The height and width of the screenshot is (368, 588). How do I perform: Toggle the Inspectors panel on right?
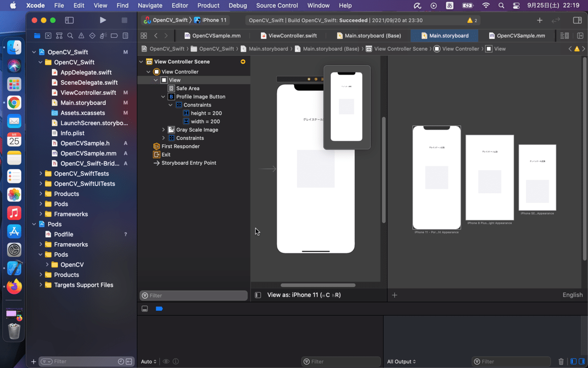click(577, 20)
